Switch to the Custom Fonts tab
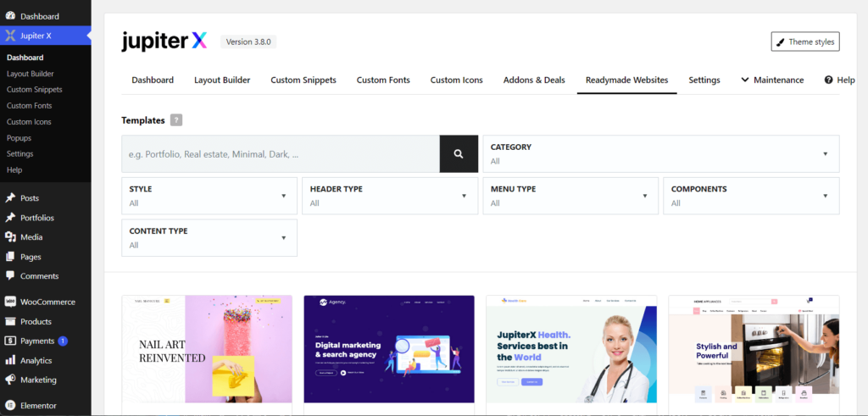868x416 pixels. pyautogui.click(x=383, y=80)
